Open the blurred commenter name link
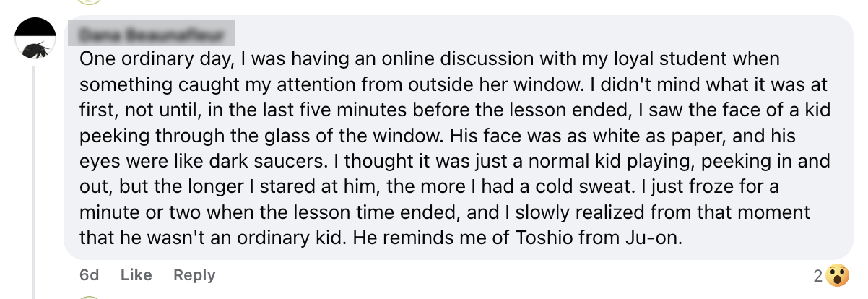The height and width of the screenshot is (299, 868). point(157,35)
